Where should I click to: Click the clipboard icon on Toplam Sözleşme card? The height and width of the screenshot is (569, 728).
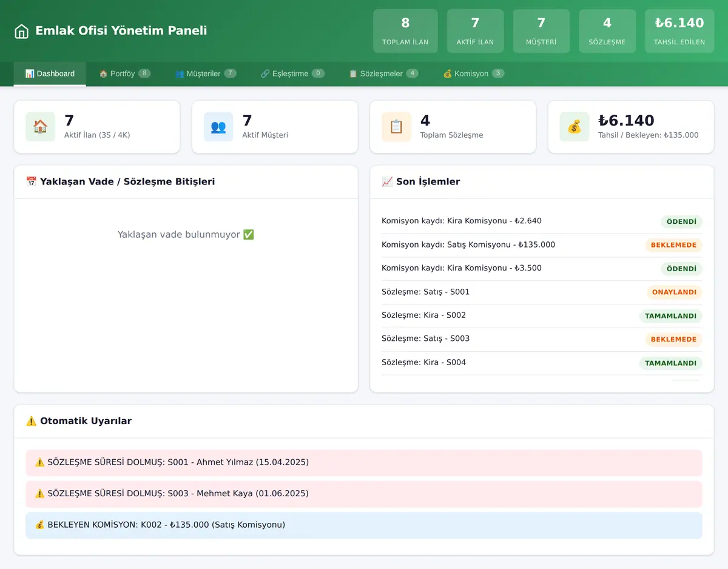[x=397, y=127]
